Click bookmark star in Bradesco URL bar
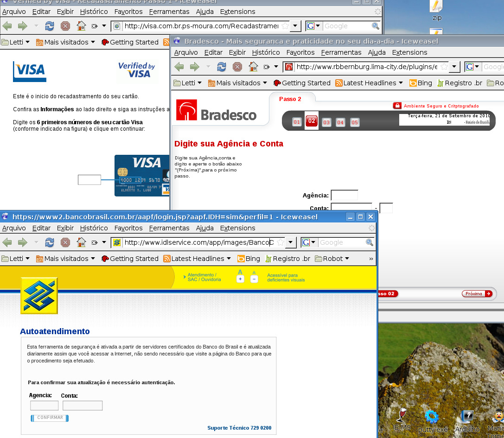The image size is (504, 438). (444, 67)
